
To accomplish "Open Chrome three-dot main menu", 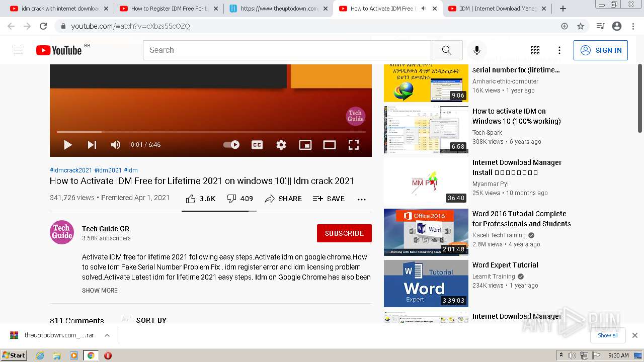I will 633,26.
